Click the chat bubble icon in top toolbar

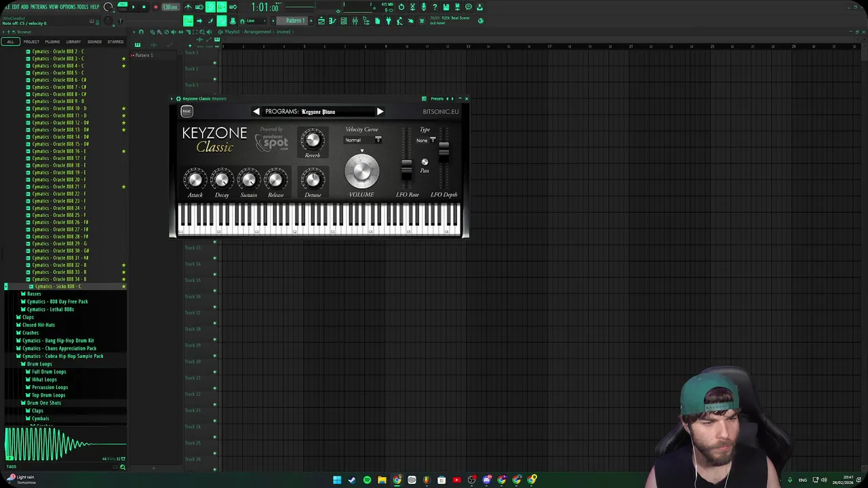coord(469,7)
